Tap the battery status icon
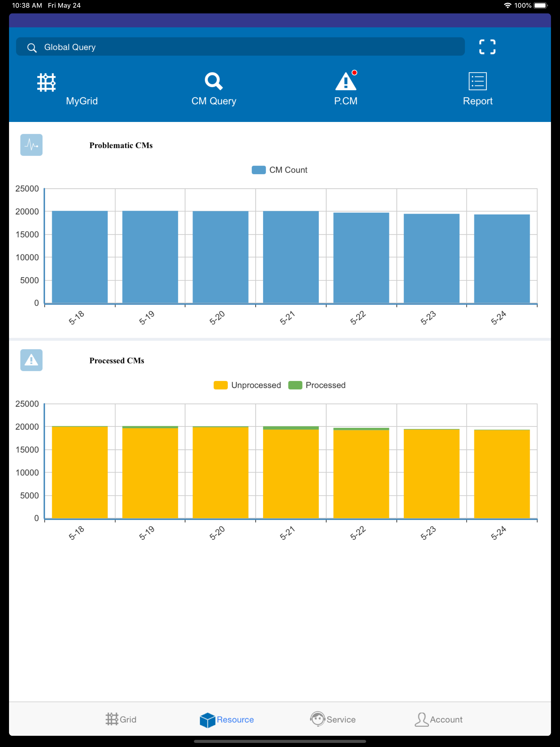560x747 pixels. coord(541,5)
